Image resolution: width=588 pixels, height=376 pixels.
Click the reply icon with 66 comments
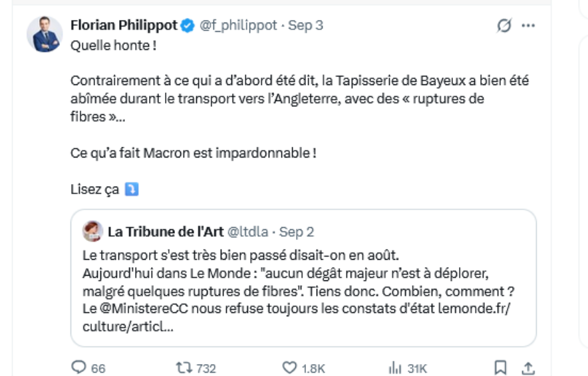tap(78, 367)
